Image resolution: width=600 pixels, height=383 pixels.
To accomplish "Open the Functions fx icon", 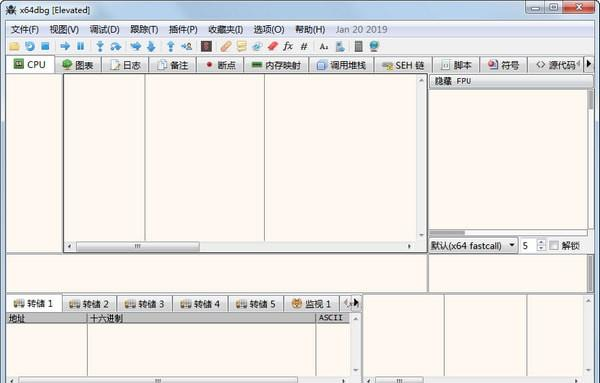I will (288, 47).
